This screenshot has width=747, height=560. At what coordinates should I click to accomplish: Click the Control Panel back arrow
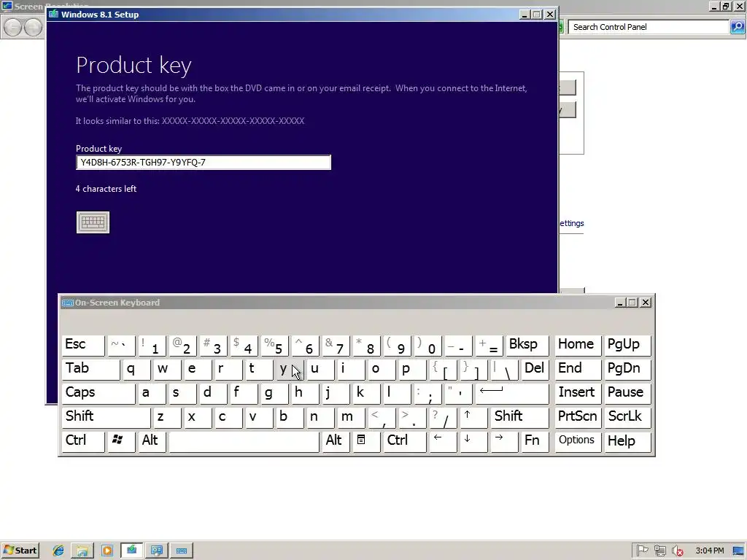click(13, 27)
